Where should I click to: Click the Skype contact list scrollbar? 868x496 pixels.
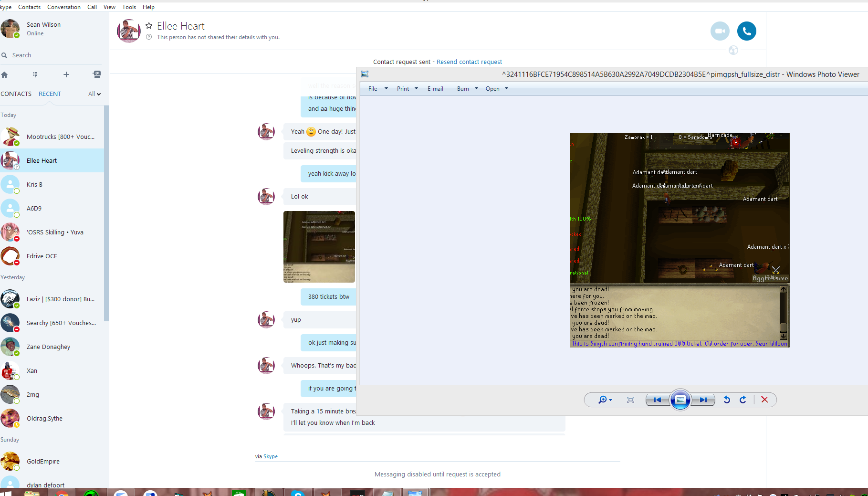click(x=106, y=213)
